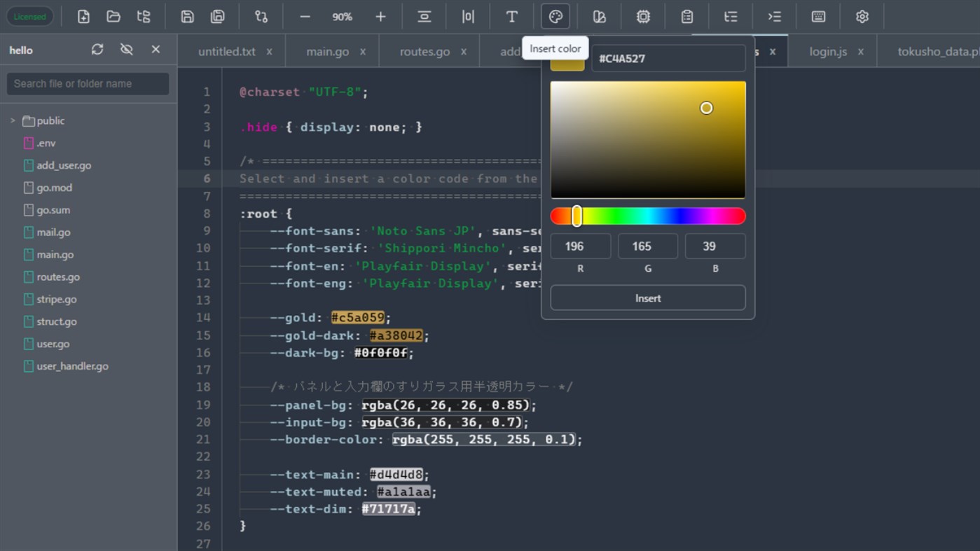
Task: Close the main.go tab
Action: [363, 52]
